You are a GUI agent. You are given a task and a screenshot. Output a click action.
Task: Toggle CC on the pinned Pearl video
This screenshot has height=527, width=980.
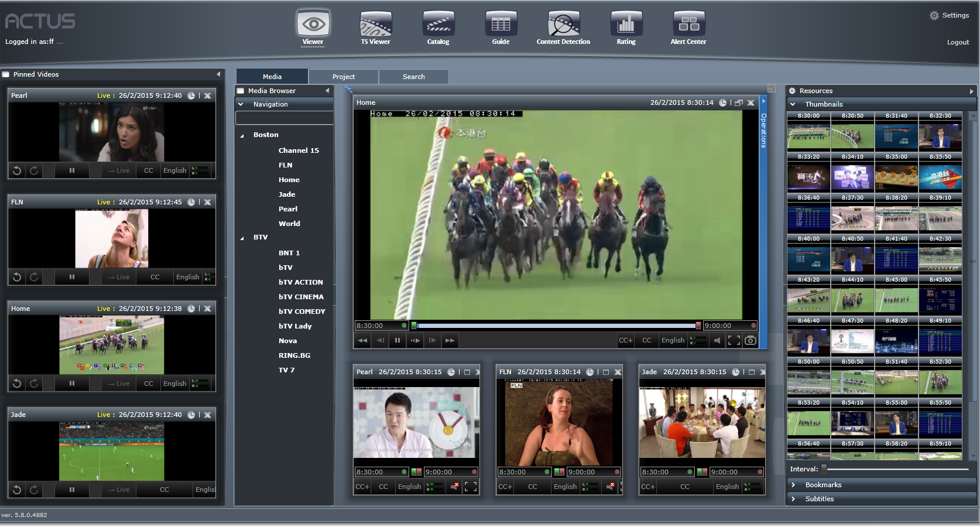tap(149, 170)
